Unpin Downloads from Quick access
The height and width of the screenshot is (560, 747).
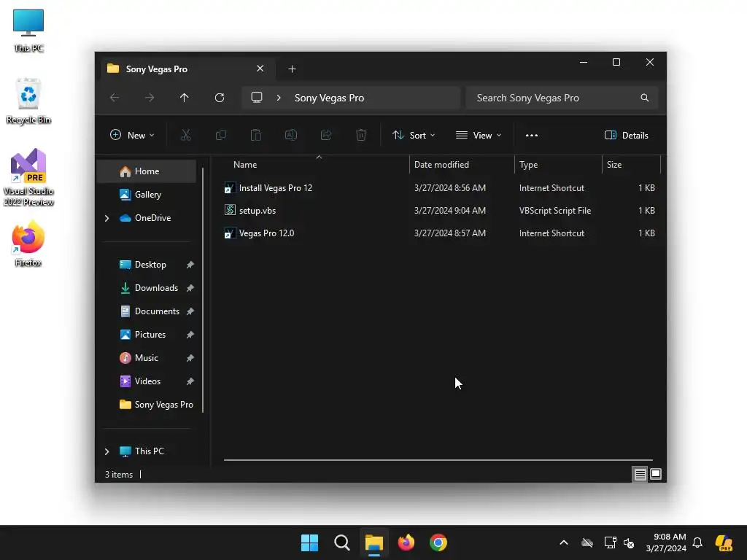click(190, 287)
